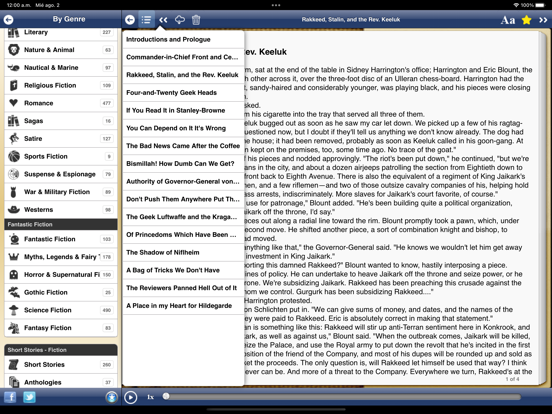Jump to Commander-in-Chief Front and Ce... chapter

pyautogui.click(x=183, y=57)
